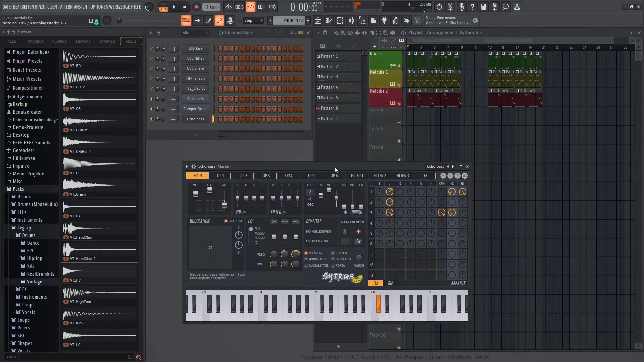
Task: Open the Sytrus window options arrow menu
Action: (187, 166)
